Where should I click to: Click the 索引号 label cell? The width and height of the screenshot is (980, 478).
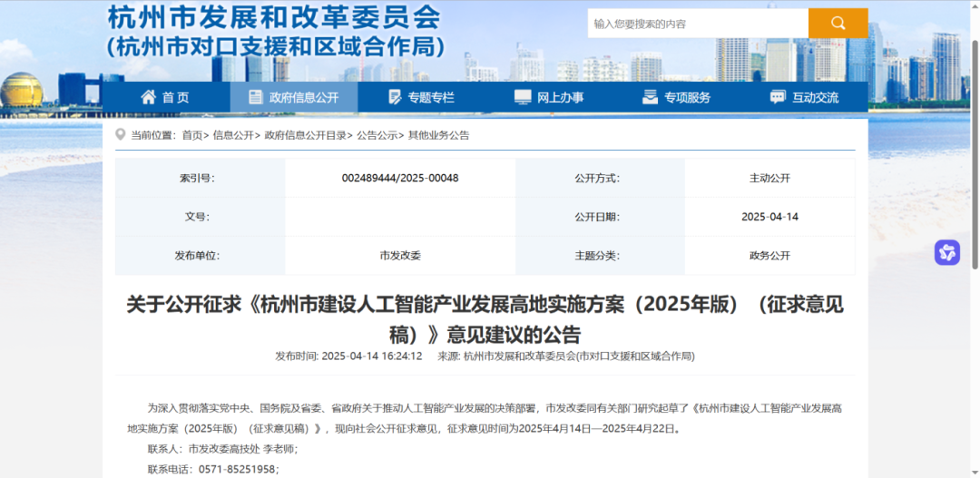[x=200, y=178]
